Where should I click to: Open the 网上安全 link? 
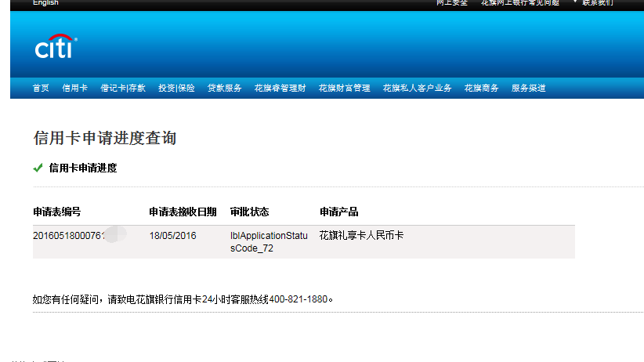(452, 3)
